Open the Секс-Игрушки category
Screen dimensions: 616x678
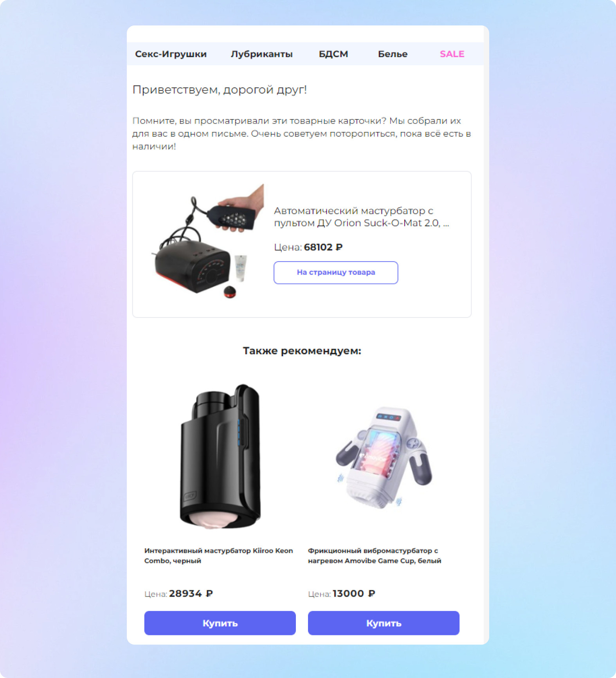pos(171,54)
